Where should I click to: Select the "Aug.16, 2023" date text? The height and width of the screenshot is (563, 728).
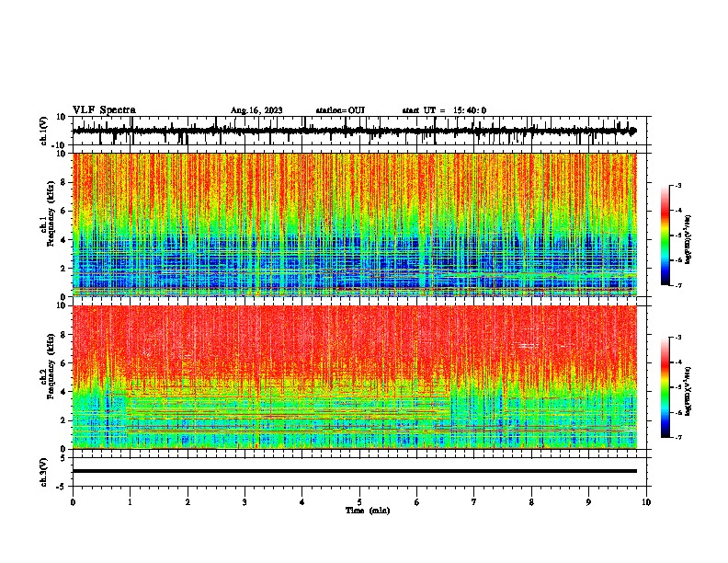tap(256, 110)
